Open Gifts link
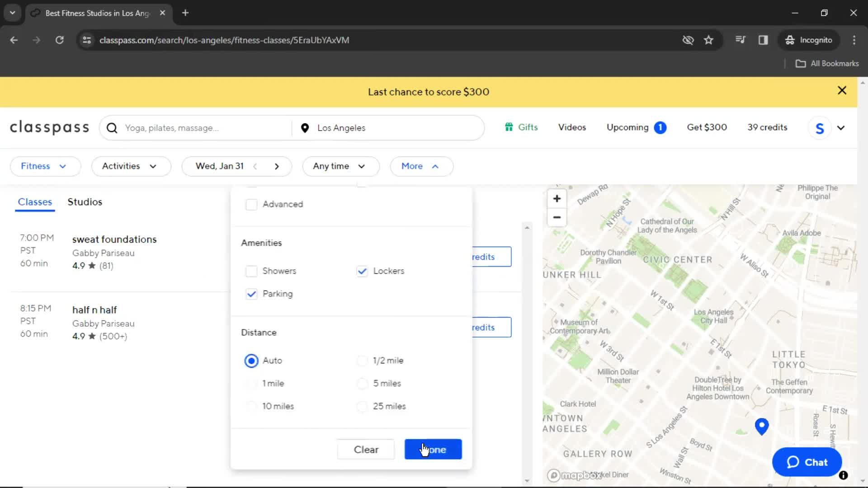This screenshot has height=488, width=868. point(528,127)
